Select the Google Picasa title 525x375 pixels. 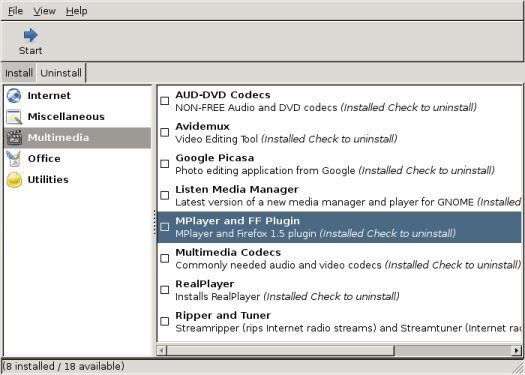tap(215, 158)
